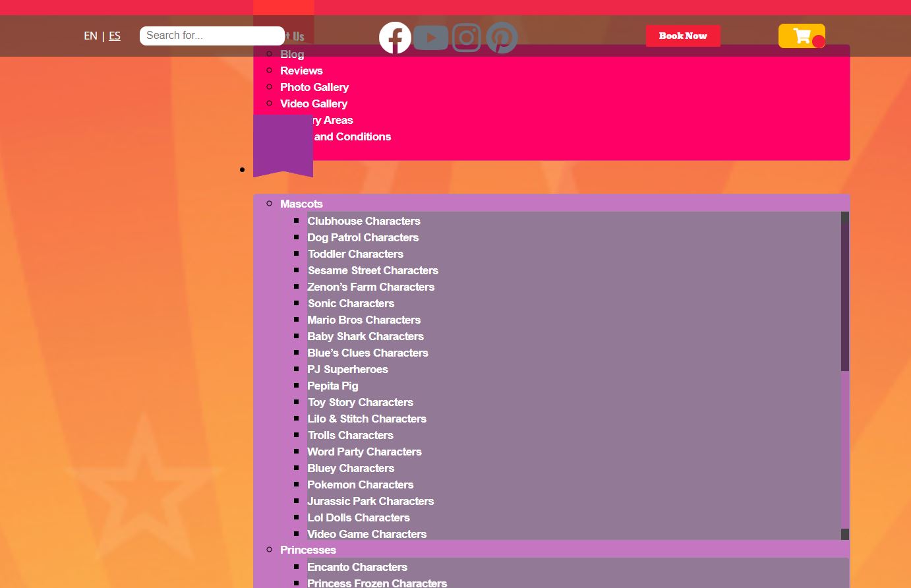Click the purple bookmark ribbon icon
Image resolution: width=911 pixels, height=588 pixels.
(x=283, y=145)
